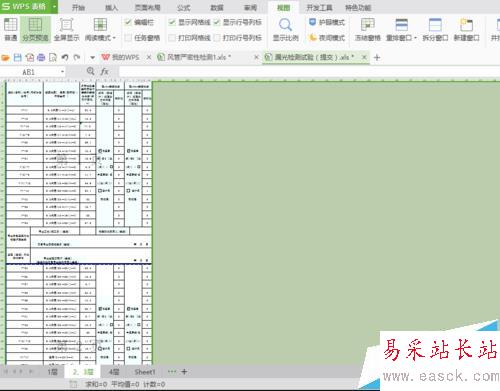Select Page Break Preview (分页预览) view
The width and height of the screenshot is (500, 391).
click(x=35, y=29)
